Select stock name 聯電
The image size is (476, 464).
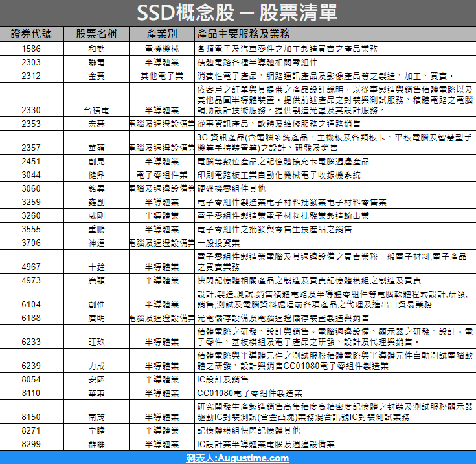pos(96,63)
